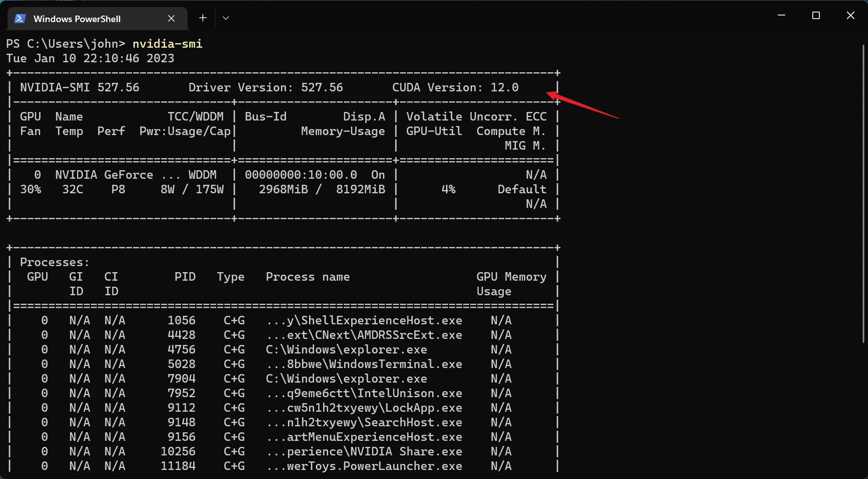
Task: Click 'Driver Version: 527.56' text
Action: [x=266, y=87]
